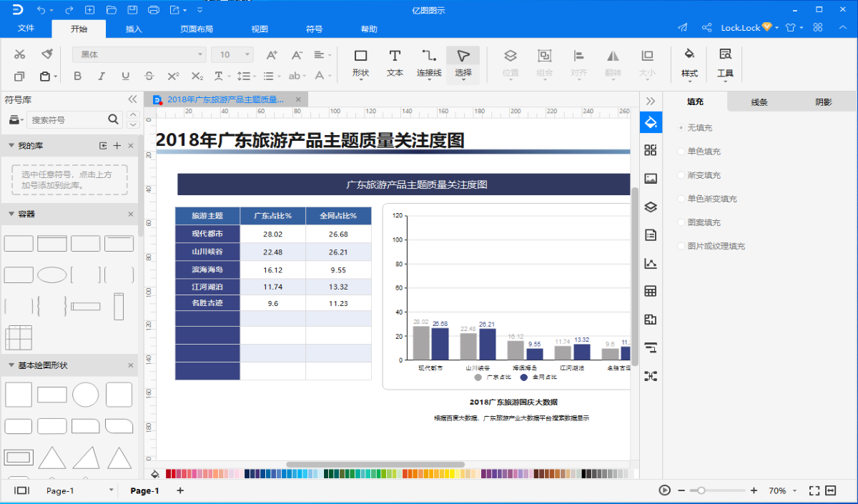
Task: Select 单色填充 fill option
Action: point(699,151)
